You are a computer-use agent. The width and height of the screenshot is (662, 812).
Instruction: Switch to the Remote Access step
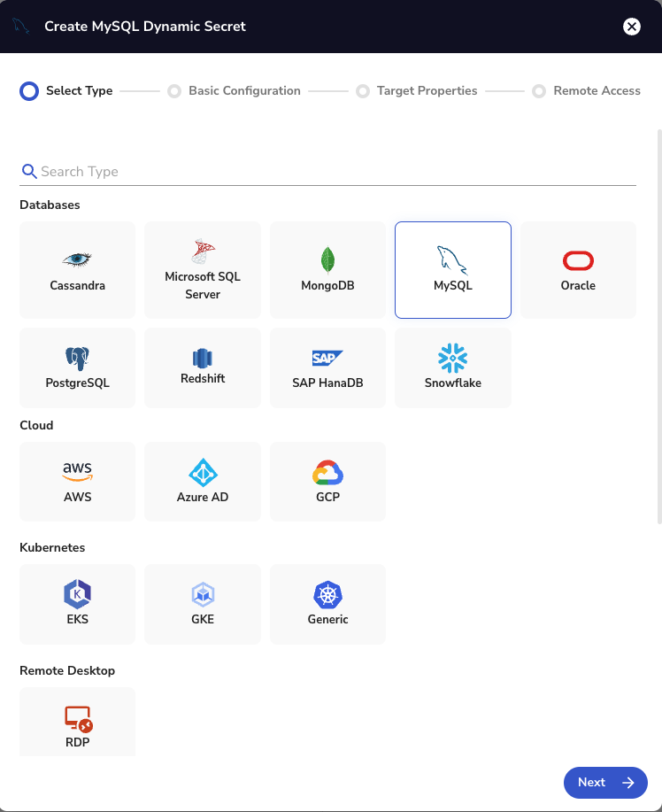pyautogui.click(x=587, y=90)
